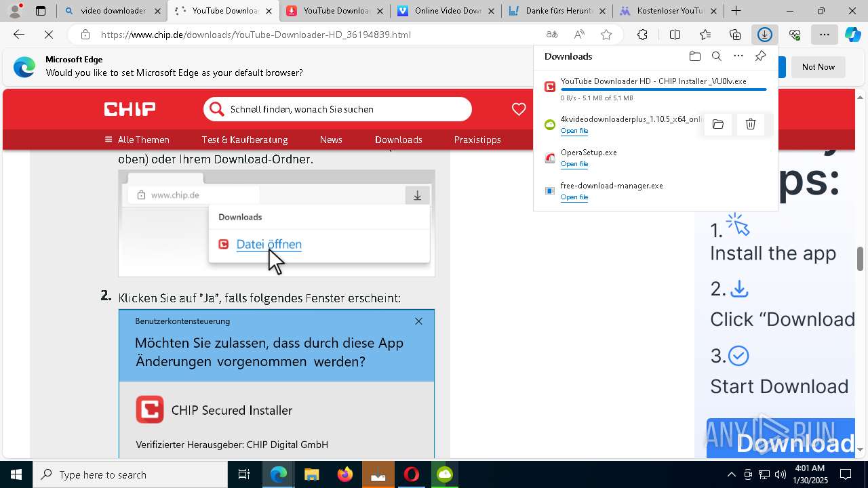This screenshot has width=868, height=488.
Task: Click the OperaSetup.exe file name
Action: click(x=589, y=152)
